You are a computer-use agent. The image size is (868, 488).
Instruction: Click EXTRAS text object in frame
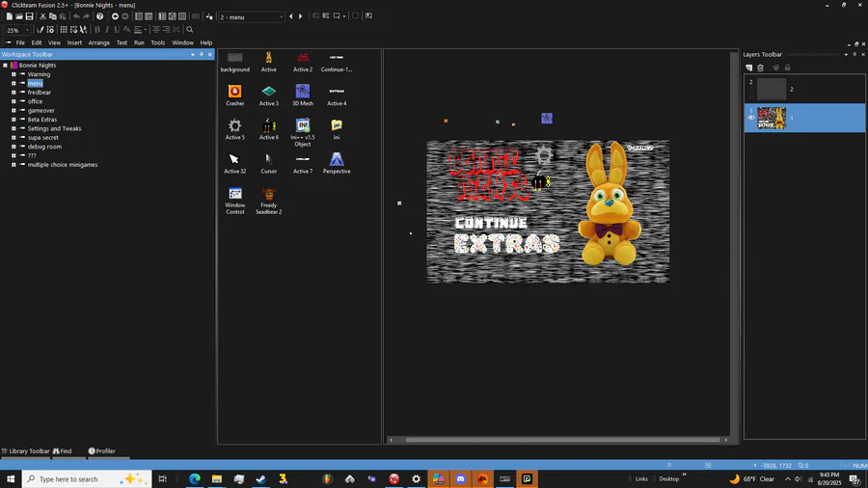click(x=506, y=244)
